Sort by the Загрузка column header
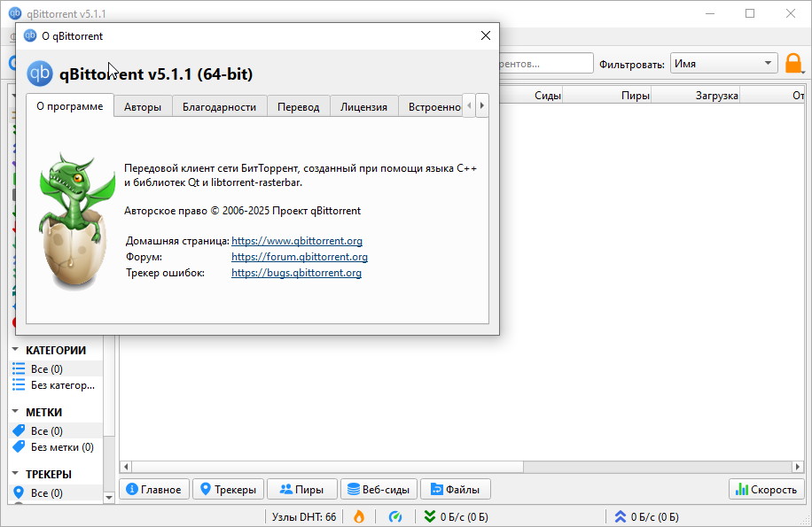Viewport: 812px width, 527px height. [696, 96]
